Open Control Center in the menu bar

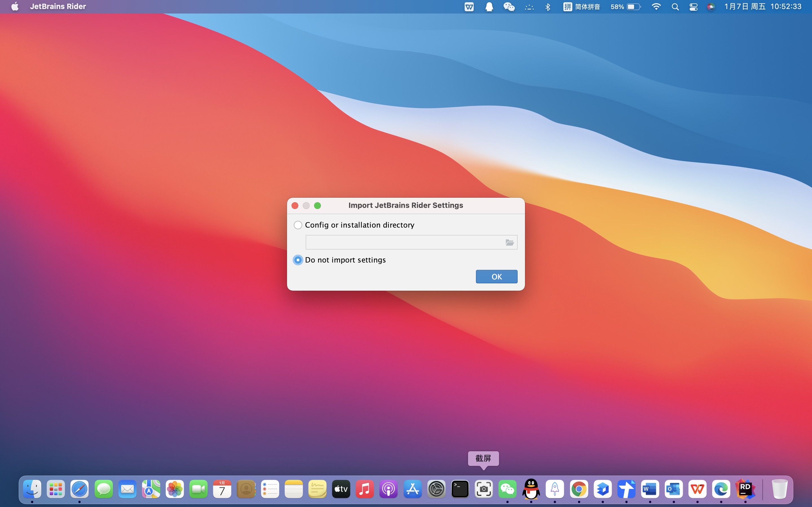[693, 7]
